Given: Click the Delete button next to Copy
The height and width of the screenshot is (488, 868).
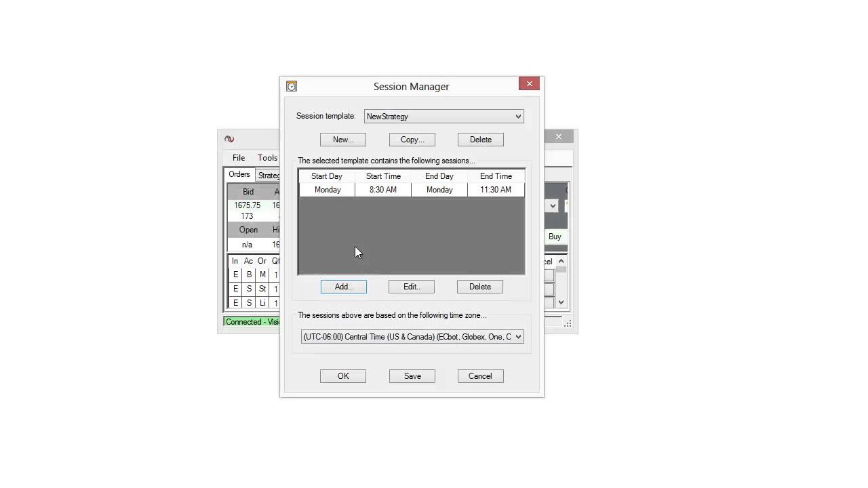Looking at the screenshot, I should click(480, 139).
